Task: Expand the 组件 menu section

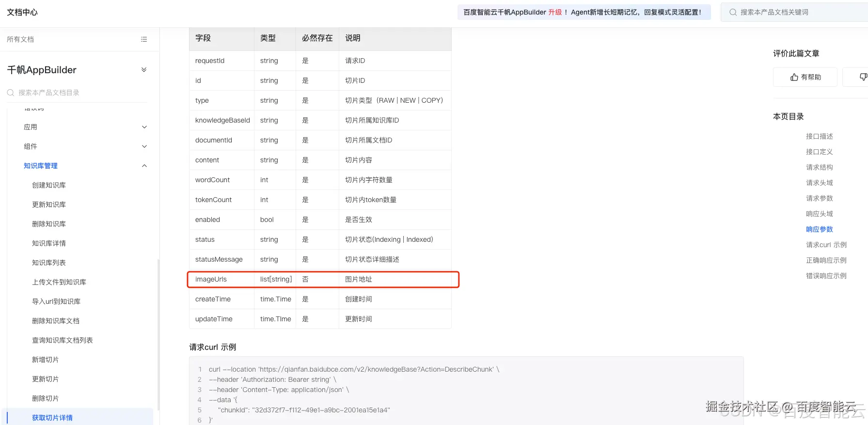Action: tap(144, 146)
